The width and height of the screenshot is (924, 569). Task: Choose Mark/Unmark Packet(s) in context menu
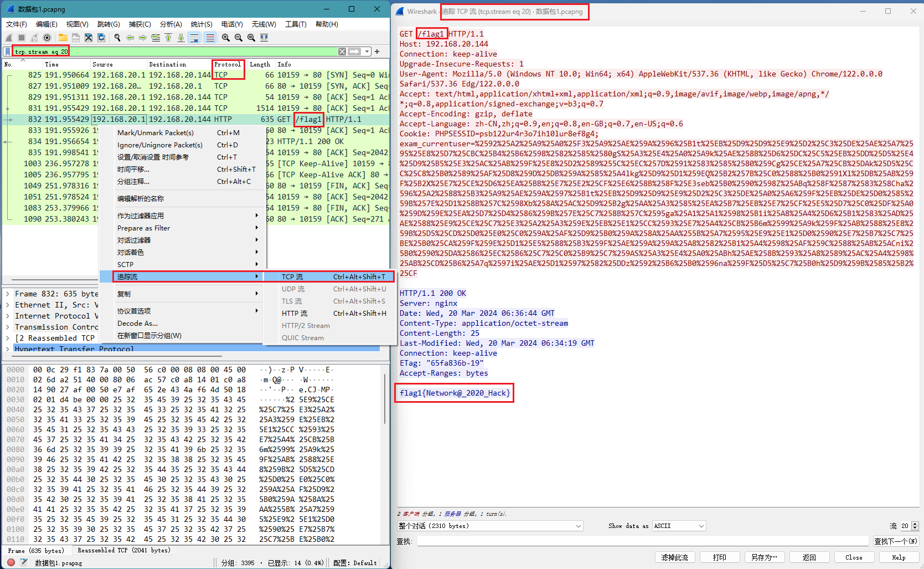183,132
